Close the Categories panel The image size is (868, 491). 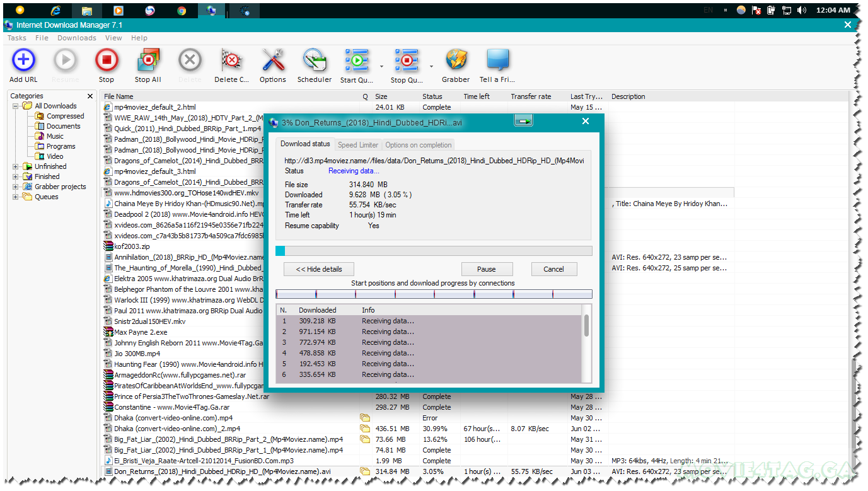coord(90,96)
